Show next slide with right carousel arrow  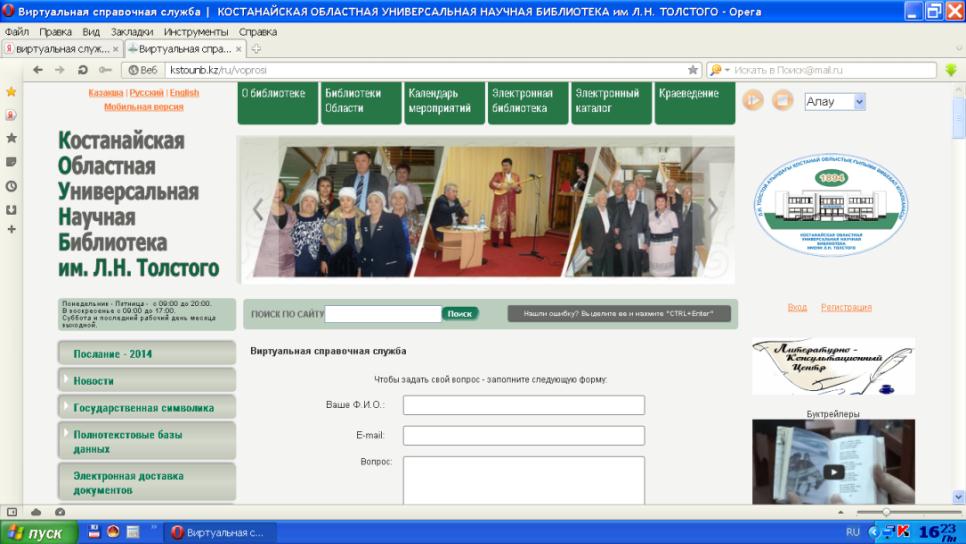tap(712, 209)
